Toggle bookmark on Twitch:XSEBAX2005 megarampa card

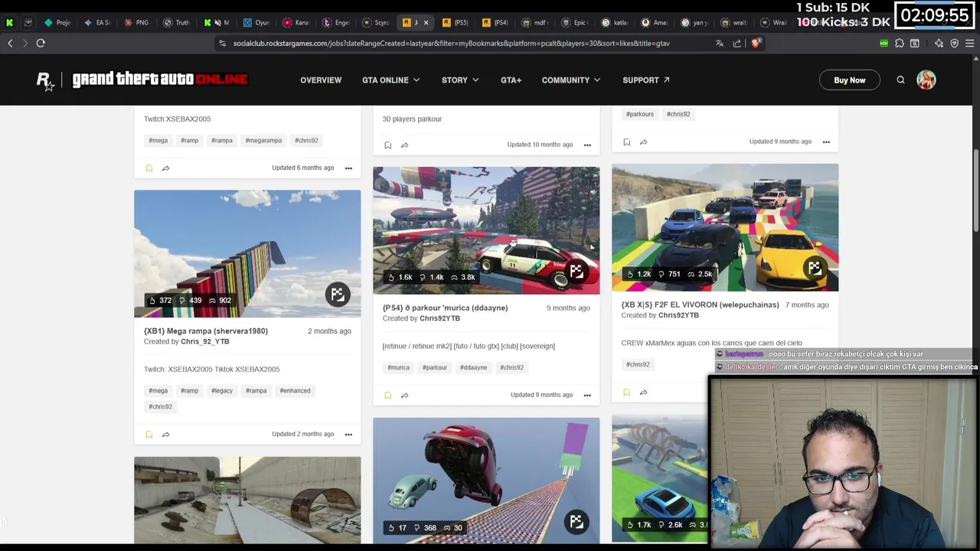(149, 168)
